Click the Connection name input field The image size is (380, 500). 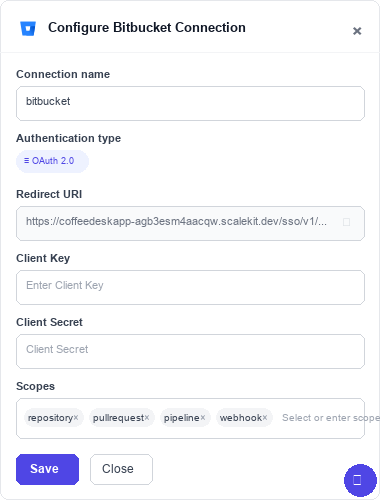click(x=190, y=103)
